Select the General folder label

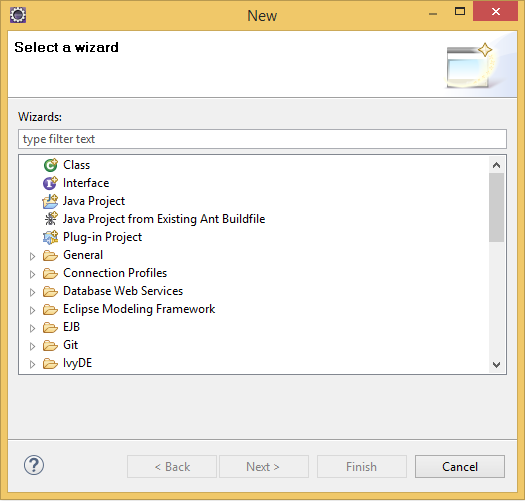coord(83,255)
